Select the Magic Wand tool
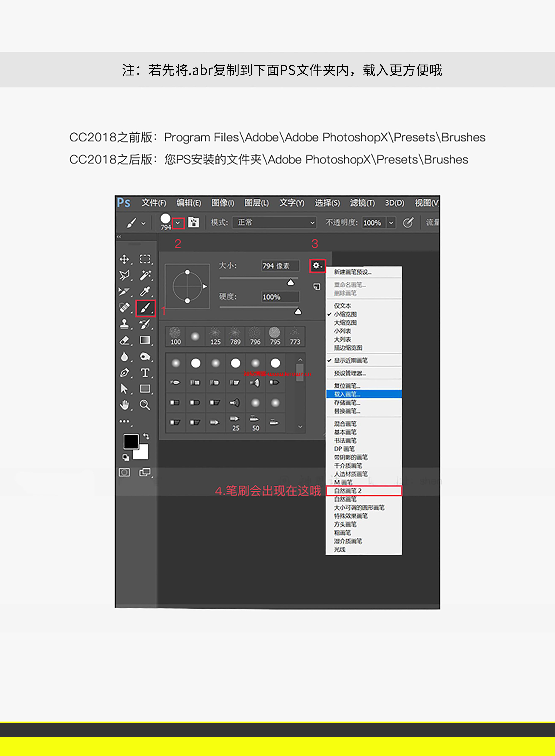 tap(145, 275)
